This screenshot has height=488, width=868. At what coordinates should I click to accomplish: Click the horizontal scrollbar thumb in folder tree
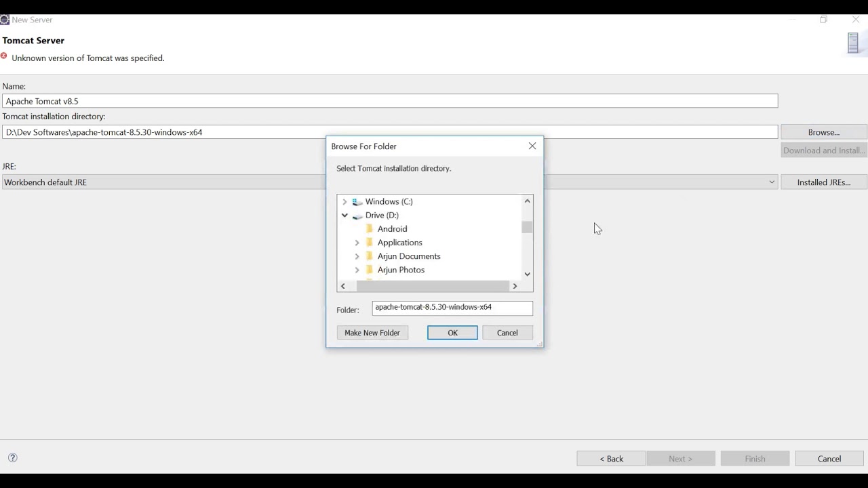433,286
